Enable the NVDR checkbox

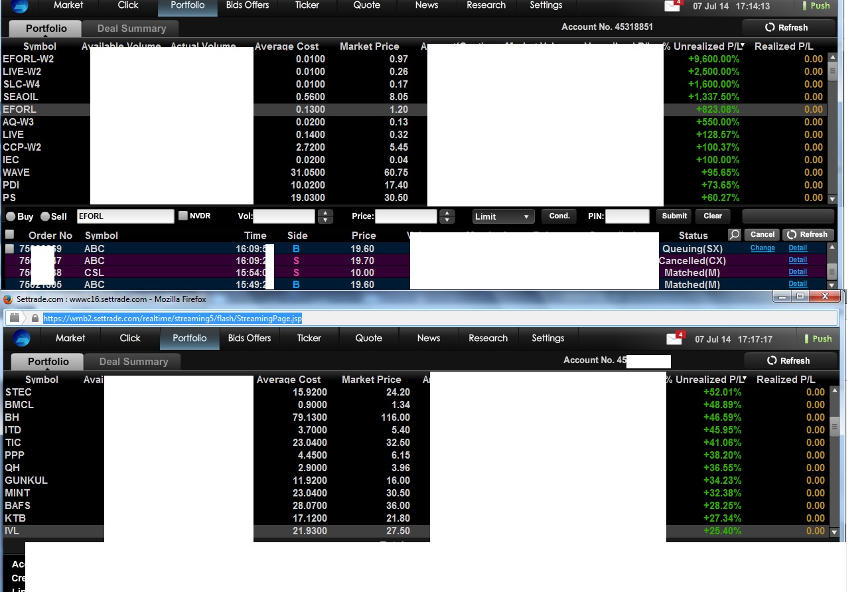pyautogui.click(x=183, y=216)
